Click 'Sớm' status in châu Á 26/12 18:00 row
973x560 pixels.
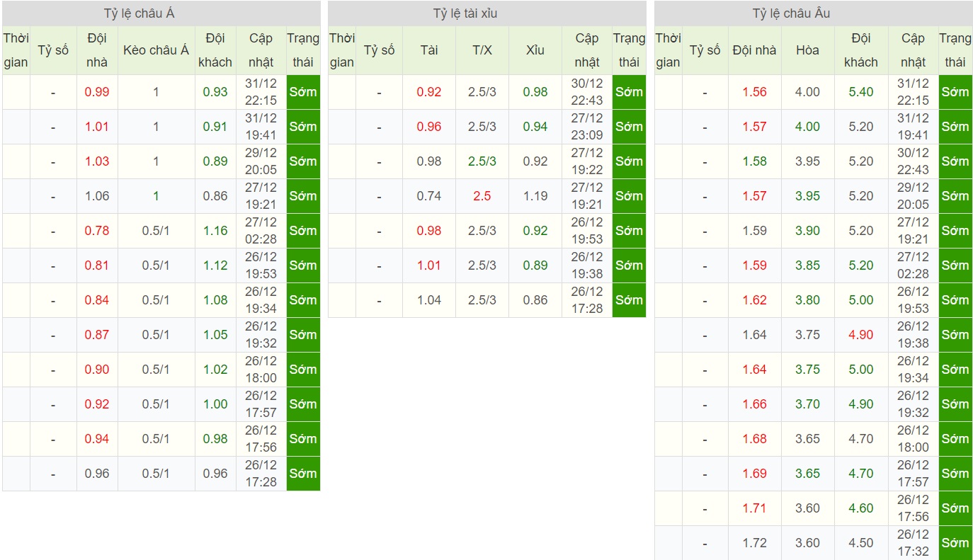303,370
